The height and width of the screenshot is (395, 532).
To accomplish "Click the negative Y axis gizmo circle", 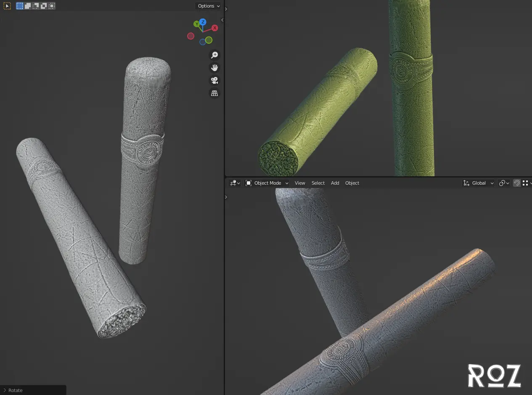I will pos(209,40).
